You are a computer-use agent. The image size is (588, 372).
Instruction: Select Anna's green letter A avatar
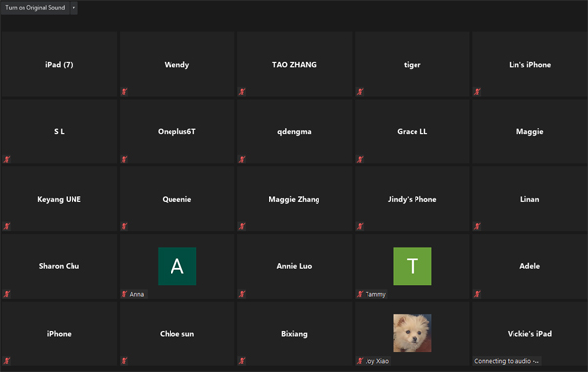pyautogui.click(x=177, y=266)
